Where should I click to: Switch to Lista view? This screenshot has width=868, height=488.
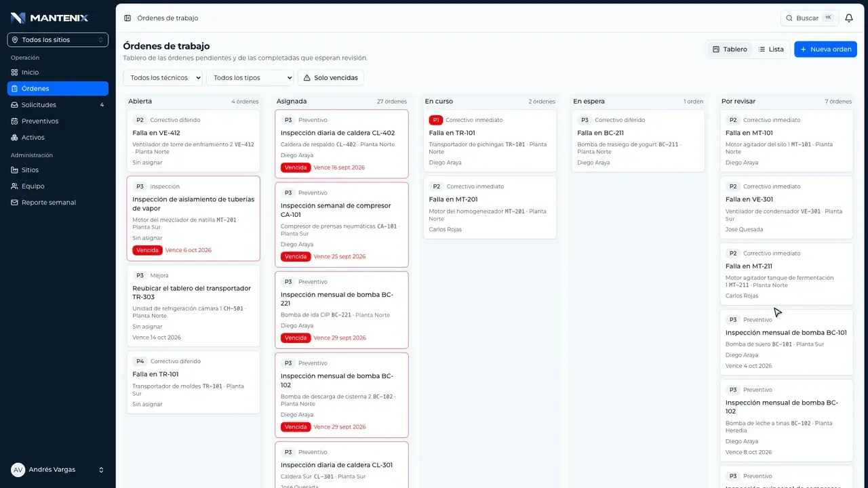pyautogui.click(x=771, y=49)
